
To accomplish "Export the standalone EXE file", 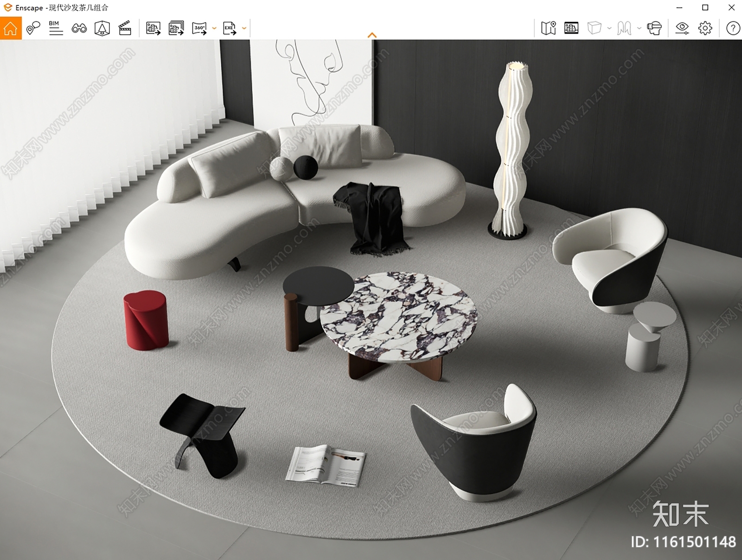I will 230,28.
